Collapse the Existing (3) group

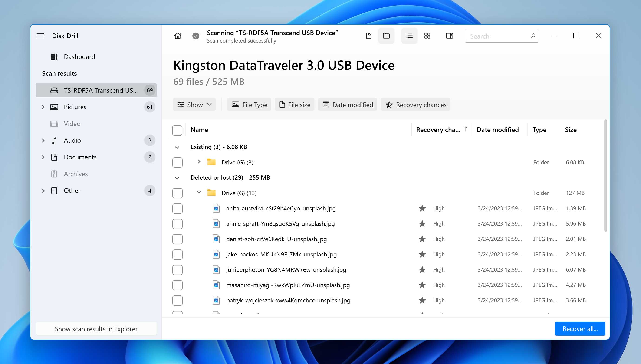[x=177, y=148]
